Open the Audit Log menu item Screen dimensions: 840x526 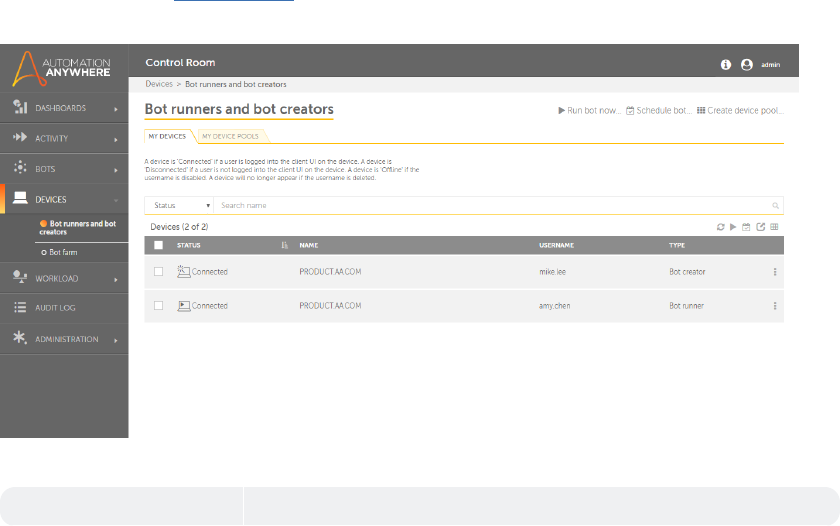pyautogui.click(x=55, y=308)
